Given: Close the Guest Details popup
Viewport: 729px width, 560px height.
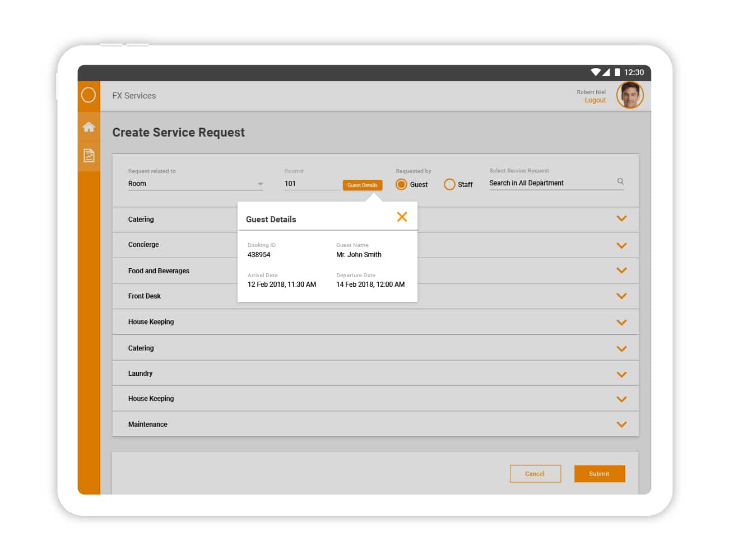Looking at the screenshot, I should (402, 217).
